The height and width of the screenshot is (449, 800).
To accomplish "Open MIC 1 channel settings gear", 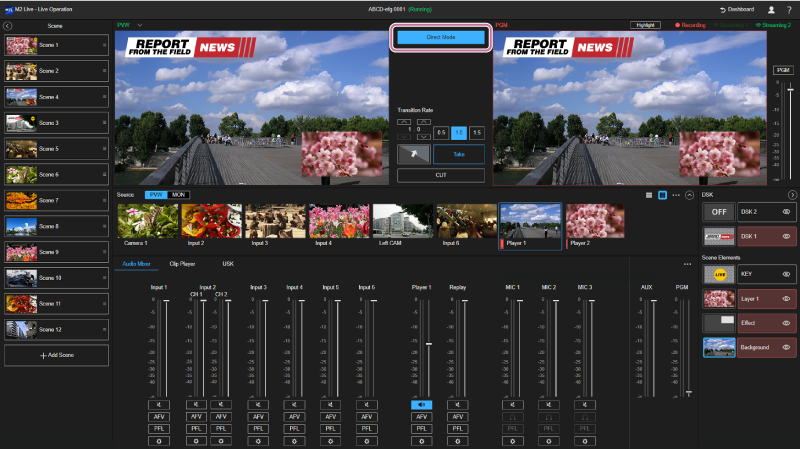I will click(513, 441).
